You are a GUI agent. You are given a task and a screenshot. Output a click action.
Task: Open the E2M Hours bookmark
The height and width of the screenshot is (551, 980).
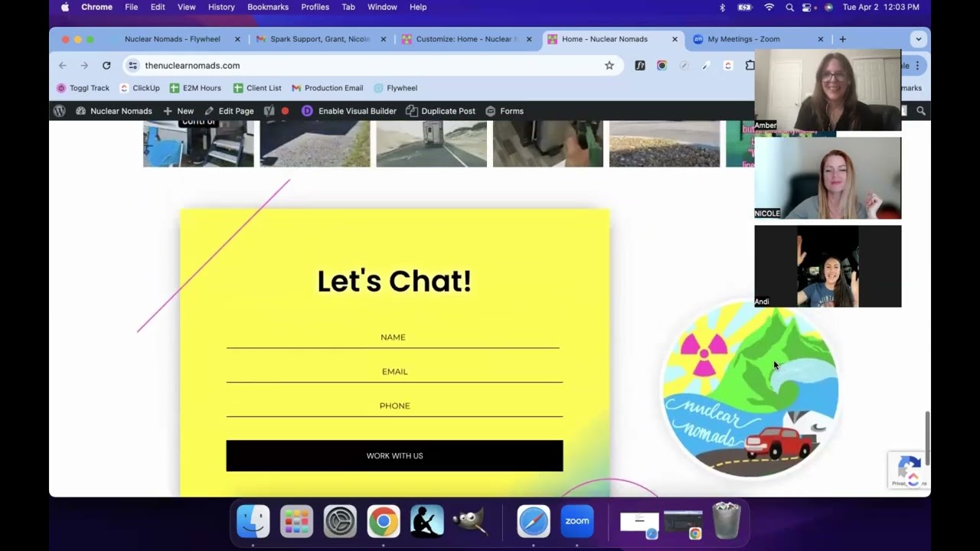point(195,88)
